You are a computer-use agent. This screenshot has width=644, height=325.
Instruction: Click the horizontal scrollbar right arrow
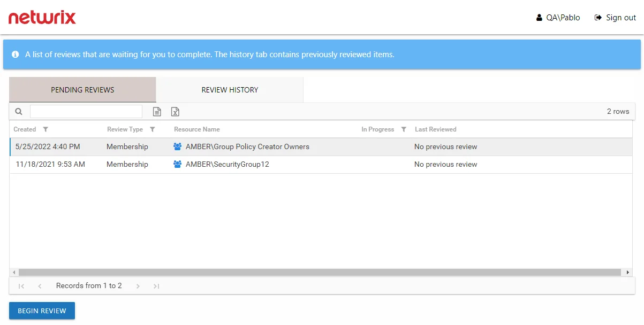pos(628,272)
